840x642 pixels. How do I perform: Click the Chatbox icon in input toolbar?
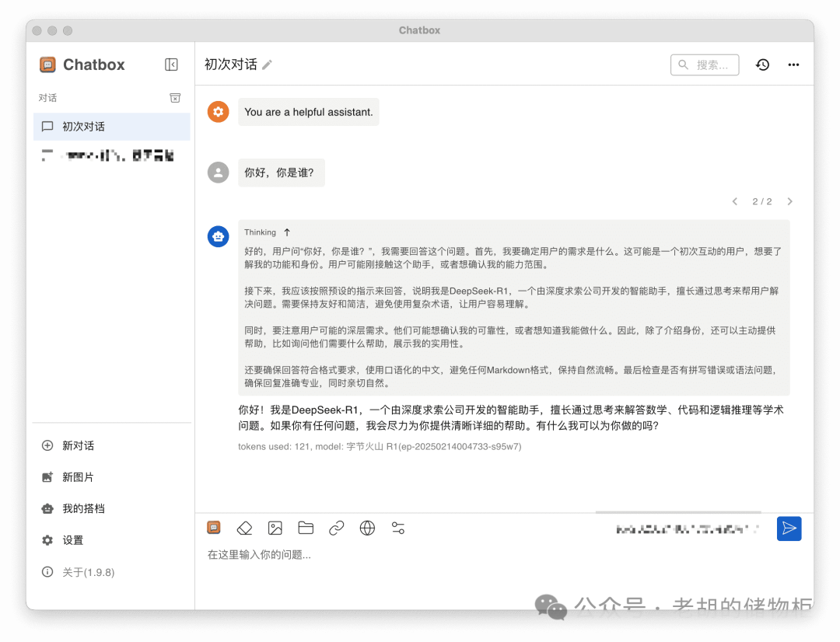pyautogui.click(x=214, y=528)
